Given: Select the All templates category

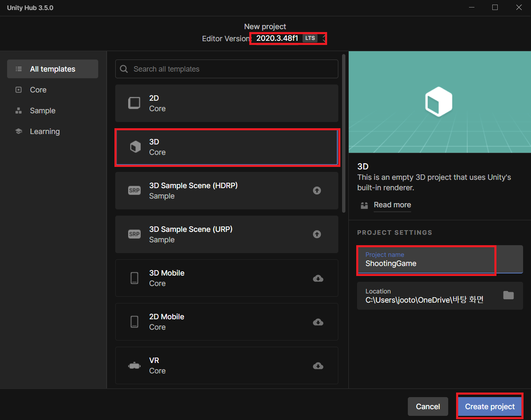Looking at the screenshot, I should coord(52,69).
